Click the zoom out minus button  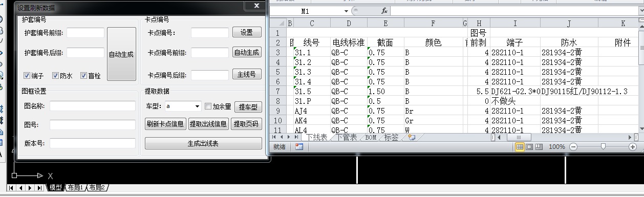573,147
